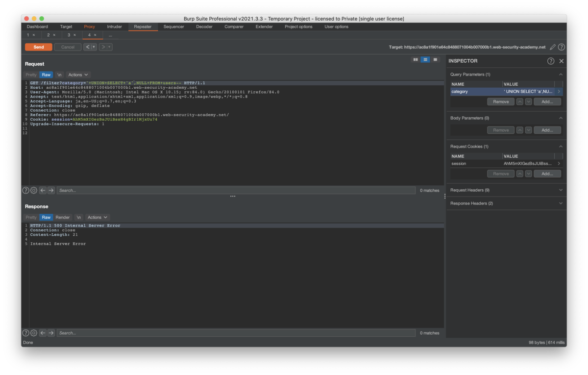The image size is (588, 375).
Task: Go to previous match in Response search
Action: (43, 333)
